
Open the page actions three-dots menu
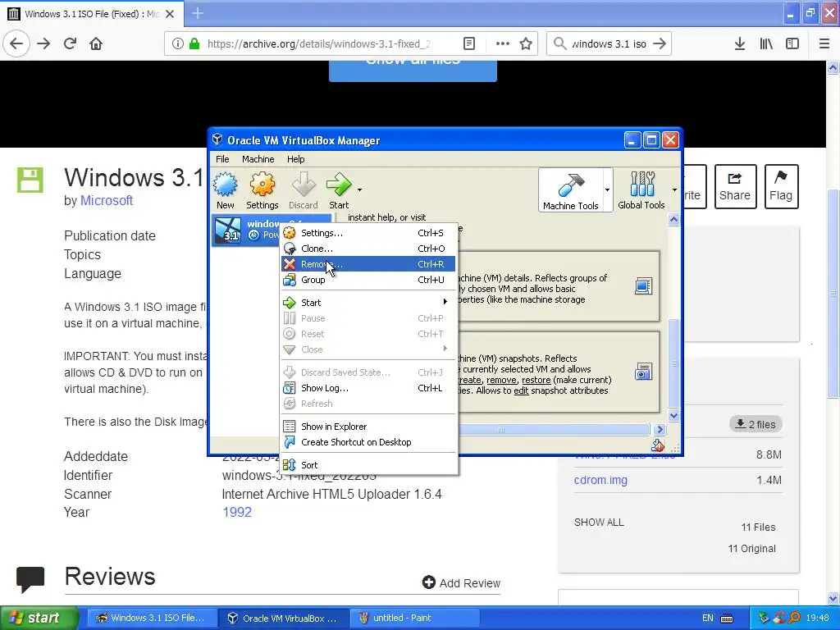[503, 44]
